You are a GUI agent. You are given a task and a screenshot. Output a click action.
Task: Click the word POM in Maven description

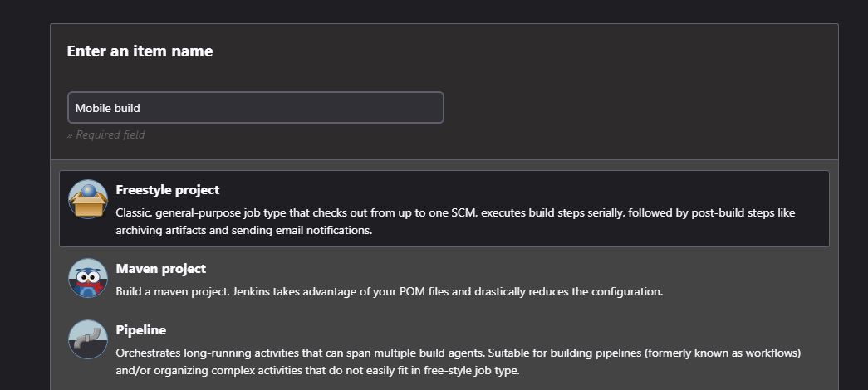(x=412, y=291)
